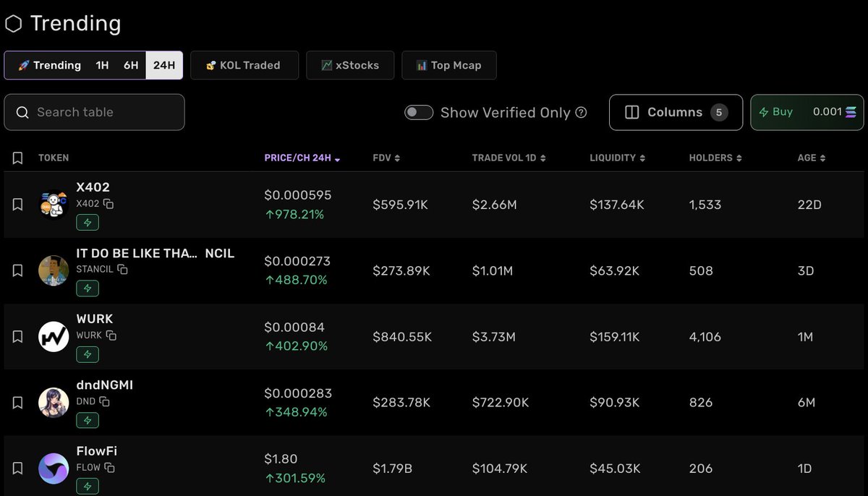Sort table by Liquidity column
The height and width of the screenshot is (496, 868).
pos(616,158)
